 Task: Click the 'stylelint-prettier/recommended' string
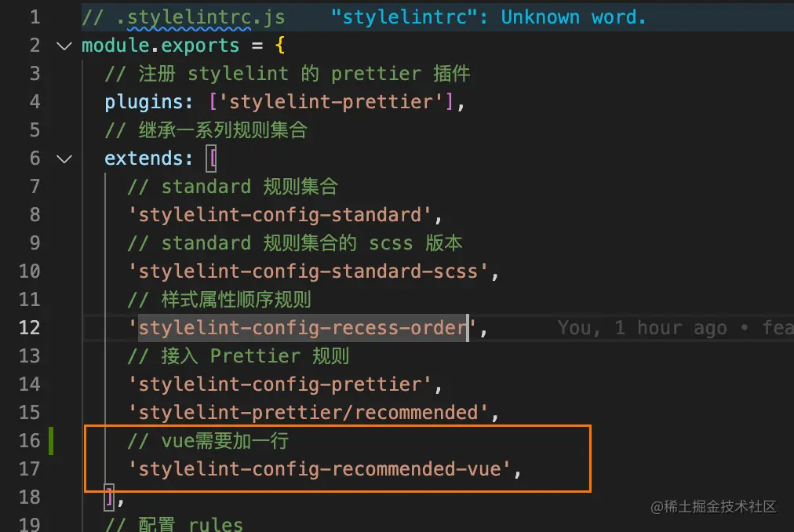click(308, 413)
